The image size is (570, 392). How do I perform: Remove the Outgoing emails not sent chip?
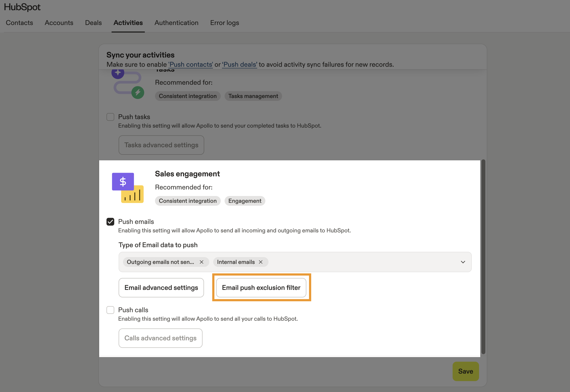coord(201,262)
